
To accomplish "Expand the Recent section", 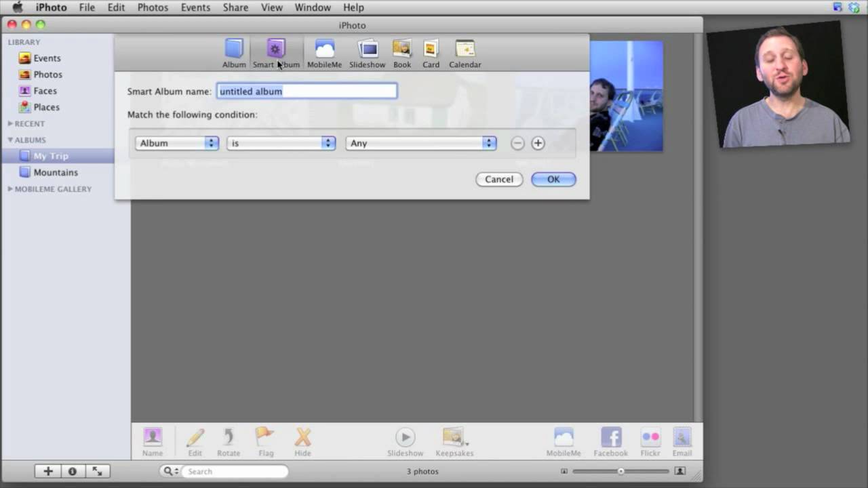I will click(x=10, y=123).
